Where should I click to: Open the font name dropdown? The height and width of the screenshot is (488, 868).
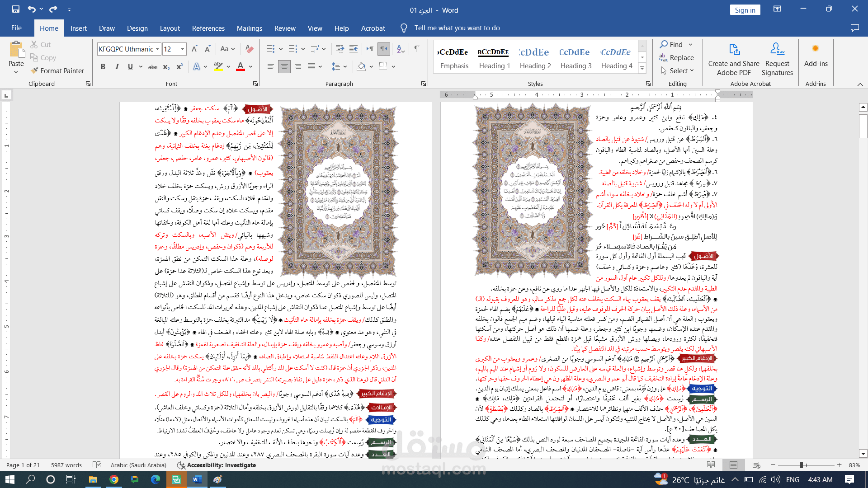[157, 49]
